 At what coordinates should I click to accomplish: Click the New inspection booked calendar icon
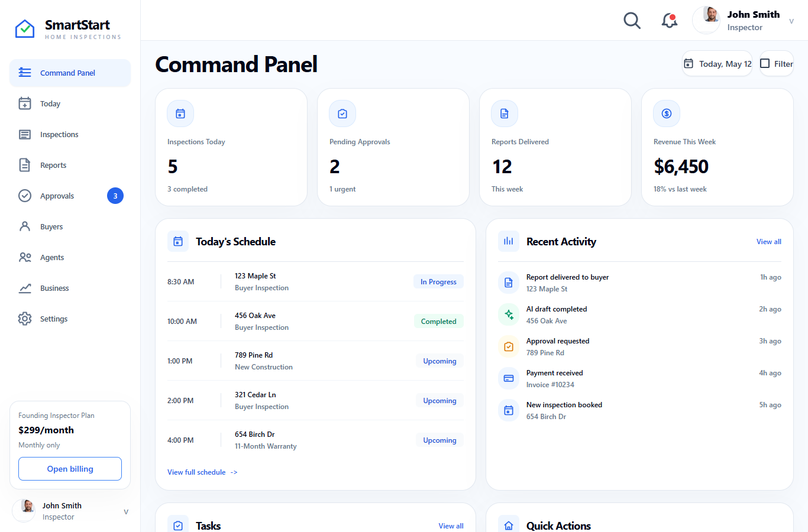coord(509,410)
